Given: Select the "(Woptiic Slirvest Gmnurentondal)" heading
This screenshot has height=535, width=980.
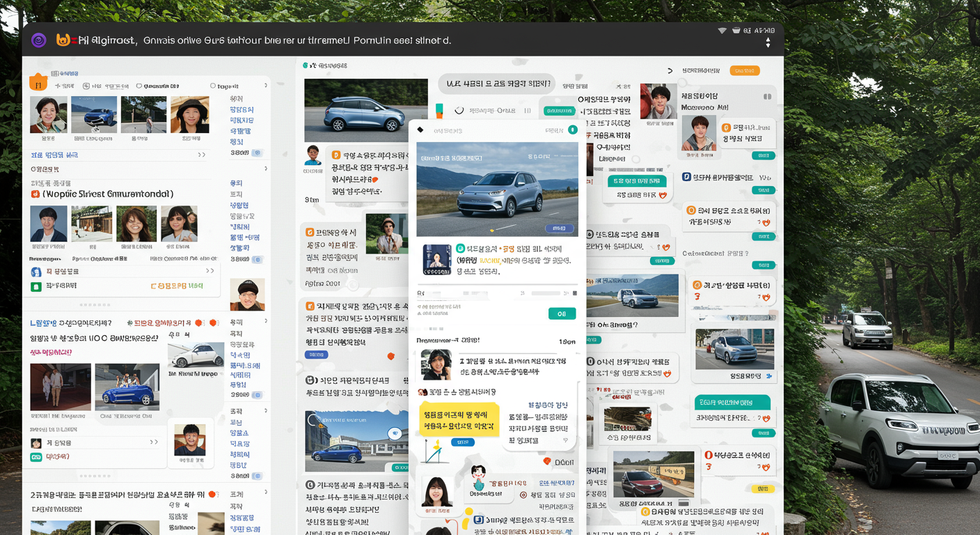Looking at the screenshot, I should pos(108,194).
